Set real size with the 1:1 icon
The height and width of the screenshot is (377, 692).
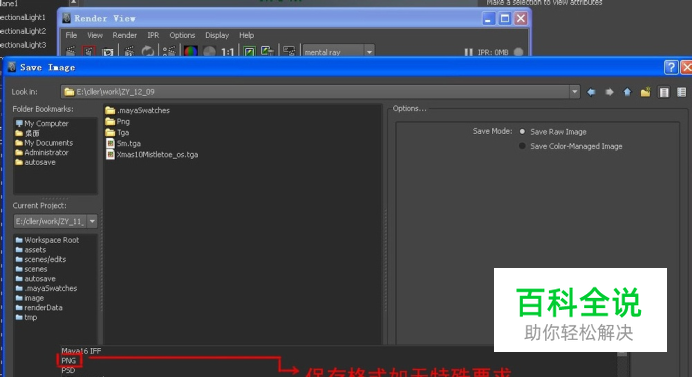point(227,52)
